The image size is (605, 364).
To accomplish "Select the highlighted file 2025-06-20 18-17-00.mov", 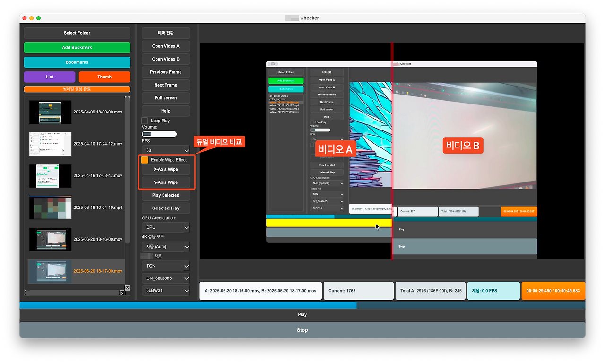I will tap(97, 271).
